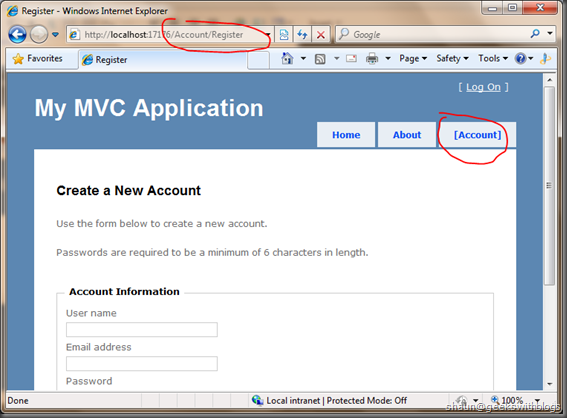567x418 pixels.
Task: Click the Email address text field
Action: (x=142, y=363)
